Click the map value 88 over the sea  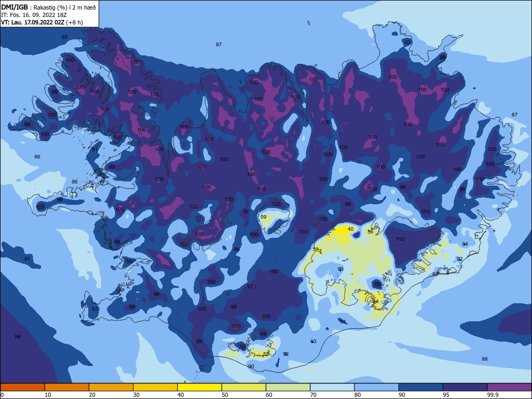[x=485, y=359]
